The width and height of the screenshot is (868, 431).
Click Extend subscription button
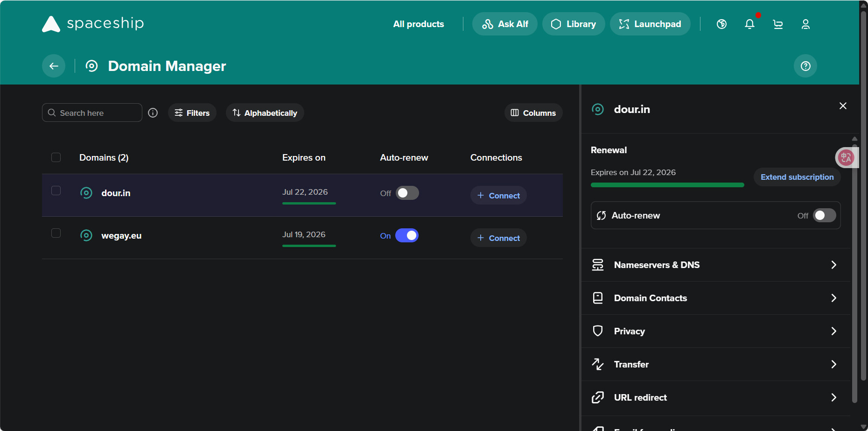[797, 177]
